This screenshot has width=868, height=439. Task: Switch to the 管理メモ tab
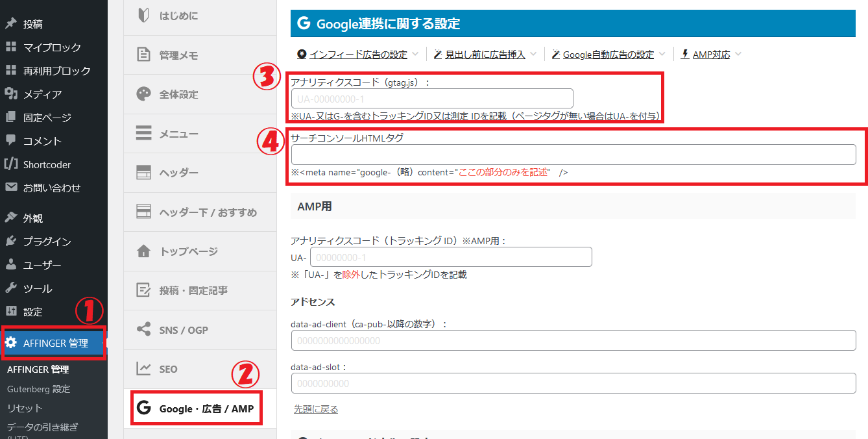coord(200,55)
